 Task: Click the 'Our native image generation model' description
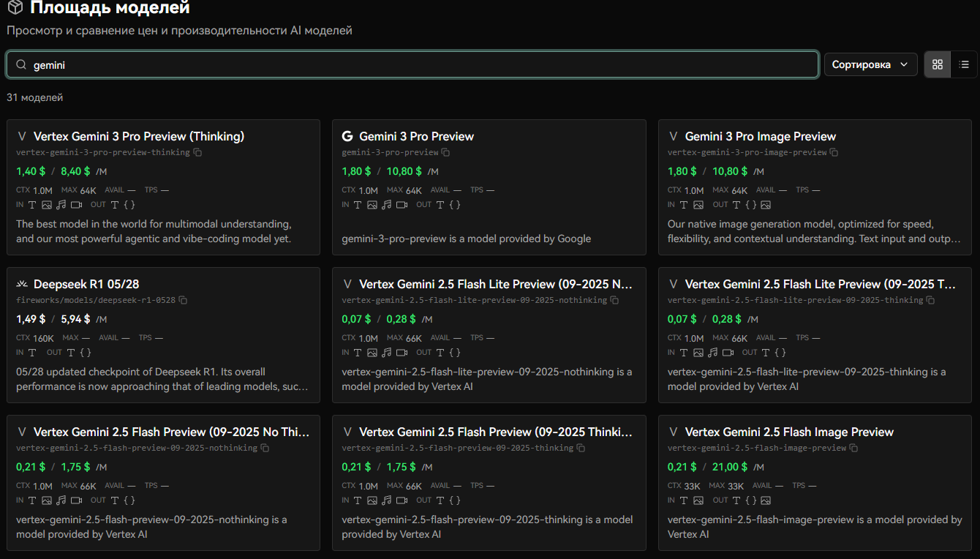[x=814, y=231]
